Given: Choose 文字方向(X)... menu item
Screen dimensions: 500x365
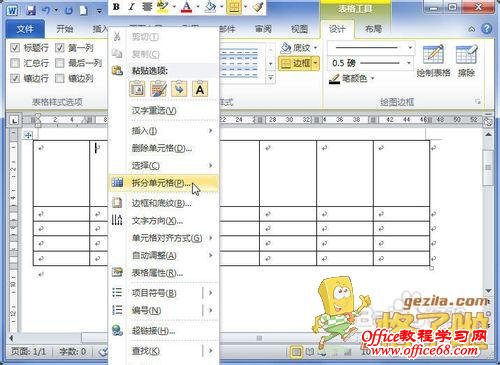Looking at the screenshot, I should pyautogui.click(x=163, y=221).
